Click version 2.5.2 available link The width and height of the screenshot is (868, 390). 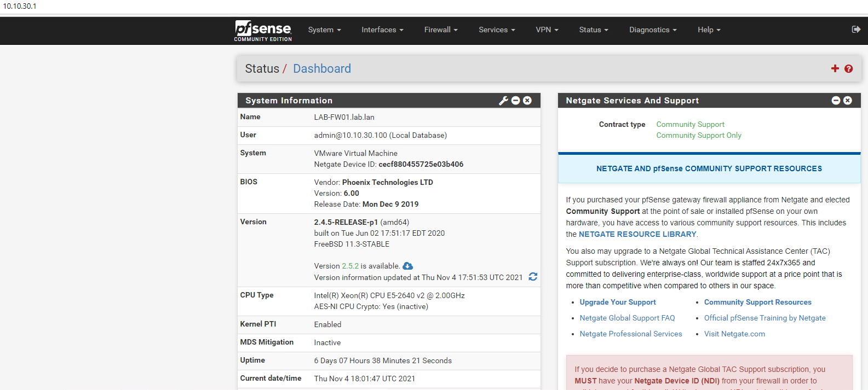[350, 266]
